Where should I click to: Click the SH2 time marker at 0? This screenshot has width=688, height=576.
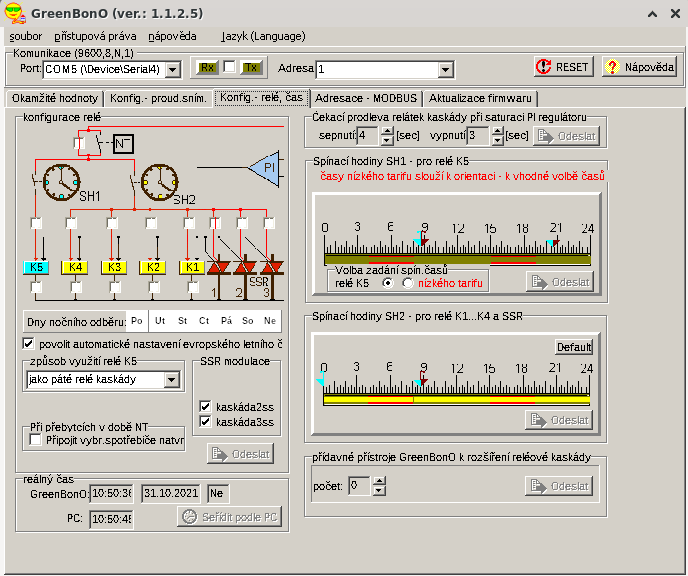(321, 378)
